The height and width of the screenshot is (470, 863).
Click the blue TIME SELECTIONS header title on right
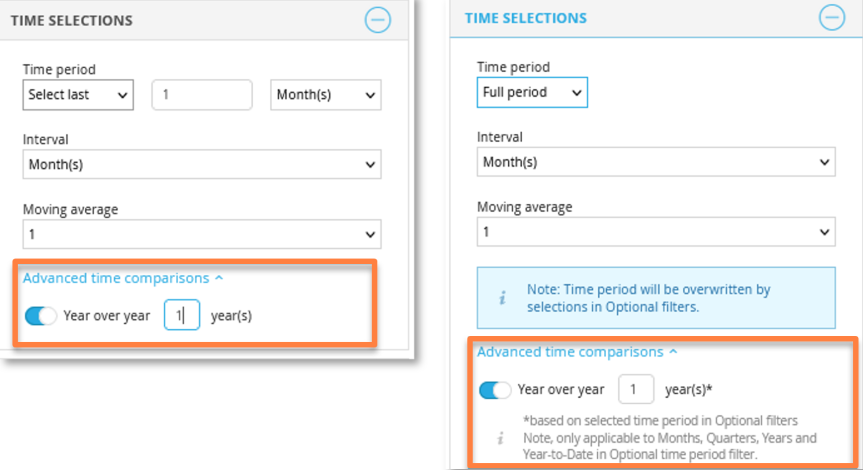[x=526, y=18]
